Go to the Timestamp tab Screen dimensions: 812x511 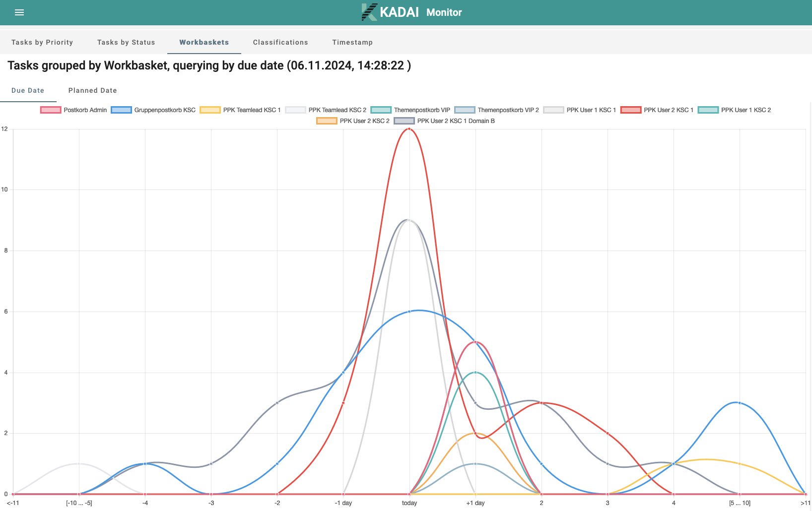[x=352, y=42]
